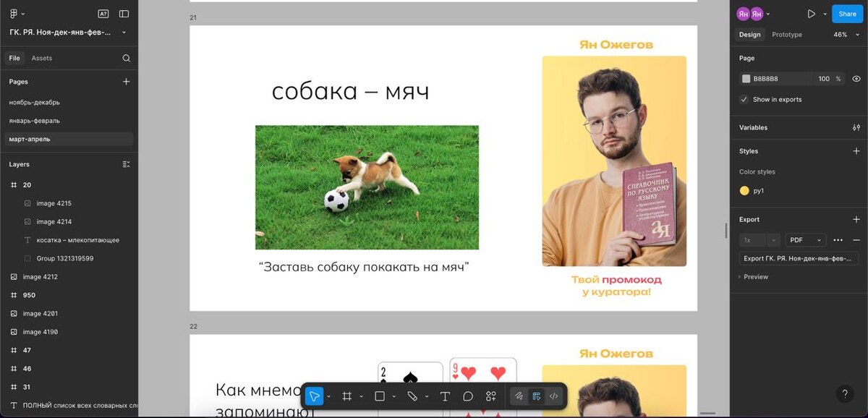Screen dimensions: 868x418
Task: Open the Present options chevron
Action: pyautogui.click(x=825, y=14)
